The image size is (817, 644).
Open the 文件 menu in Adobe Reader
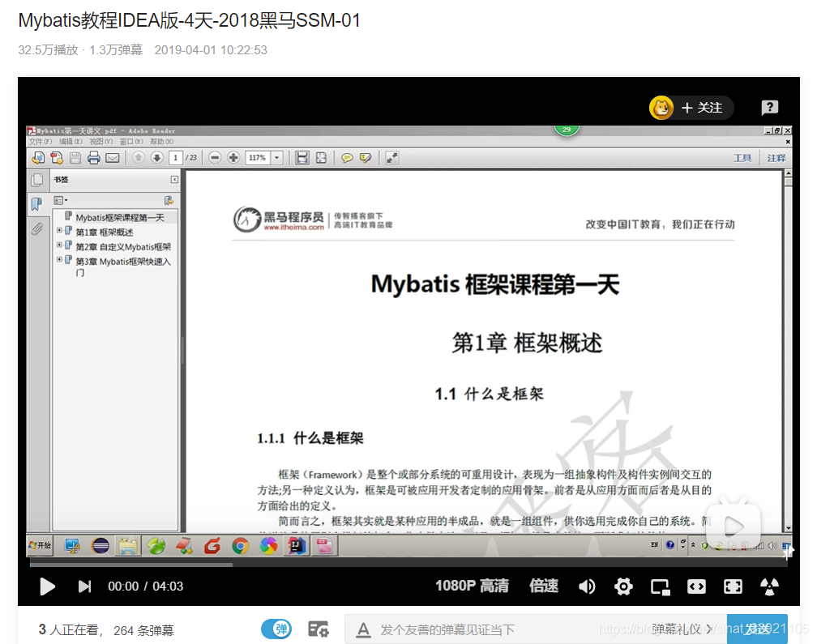(41, 142)
